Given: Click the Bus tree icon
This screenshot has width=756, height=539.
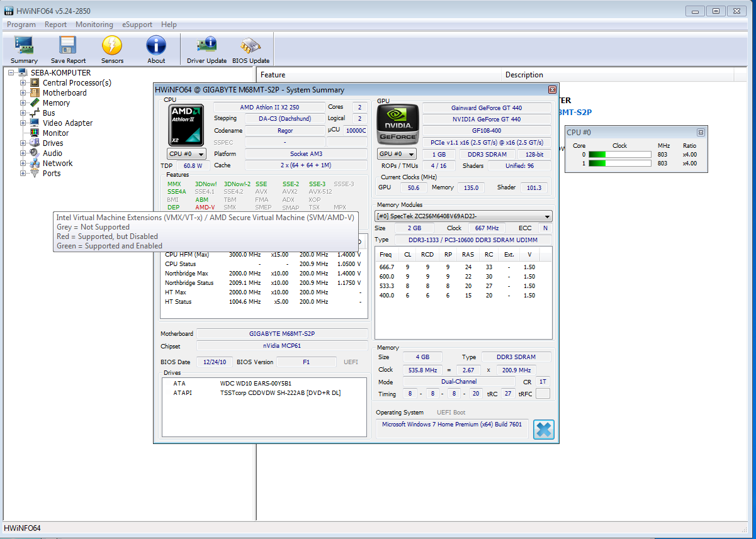Looking at the screenshot, I should (x=35, y=113).
